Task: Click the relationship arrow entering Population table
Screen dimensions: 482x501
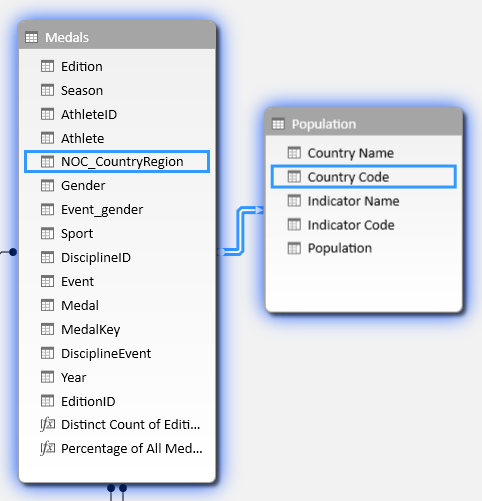Action: (x=259, y=210)
